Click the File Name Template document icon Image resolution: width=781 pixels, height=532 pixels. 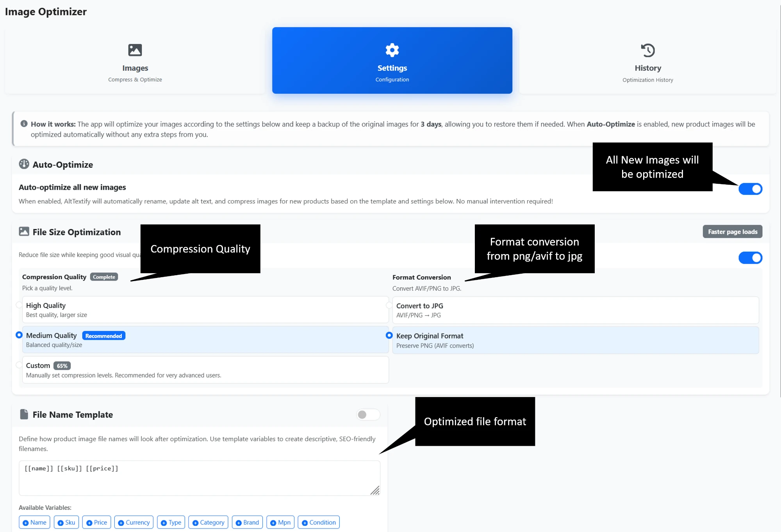tap(24, 414)
